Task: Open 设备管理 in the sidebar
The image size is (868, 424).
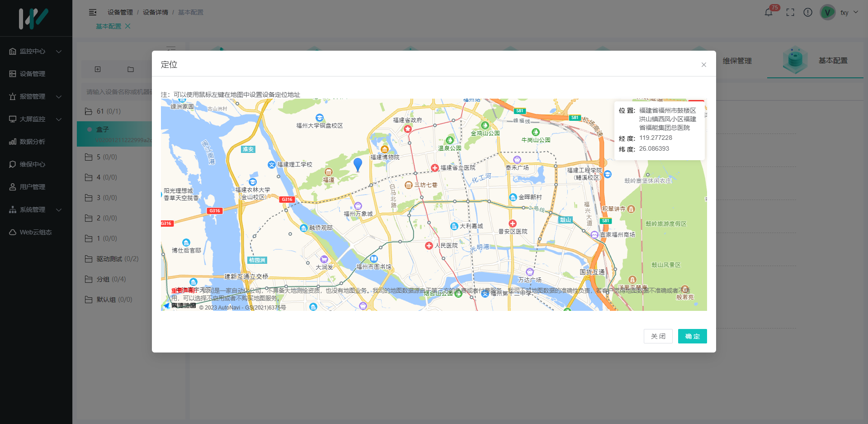Action: coord(33,74)
